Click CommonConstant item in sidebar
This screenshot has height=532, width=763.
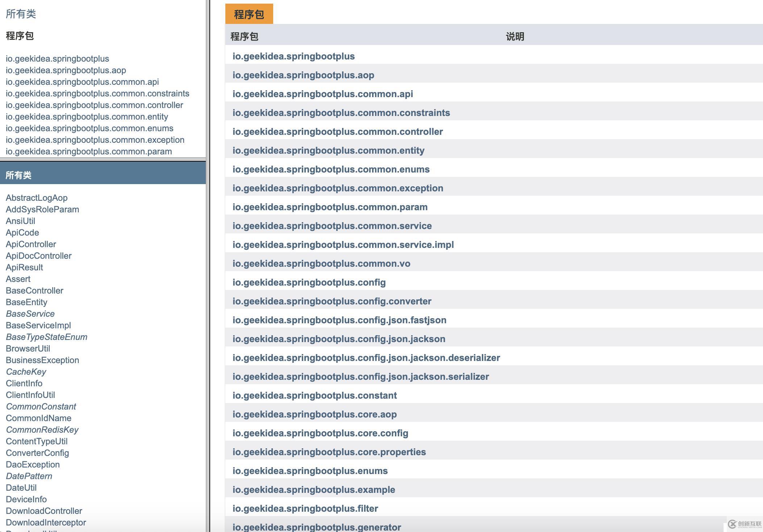point(41,407)
